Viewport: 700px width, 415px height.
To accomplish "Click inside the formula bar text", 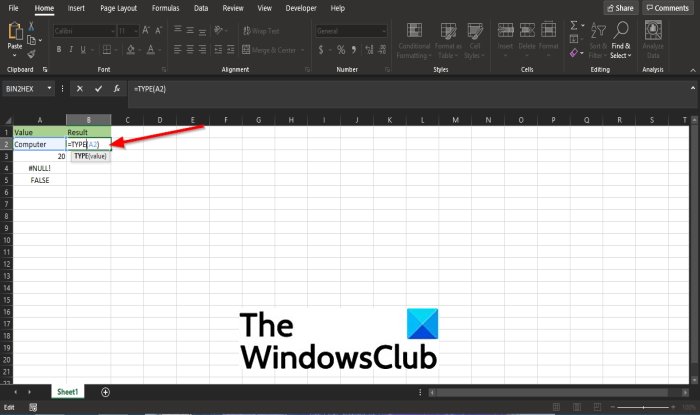I will [x=150, y=89].
